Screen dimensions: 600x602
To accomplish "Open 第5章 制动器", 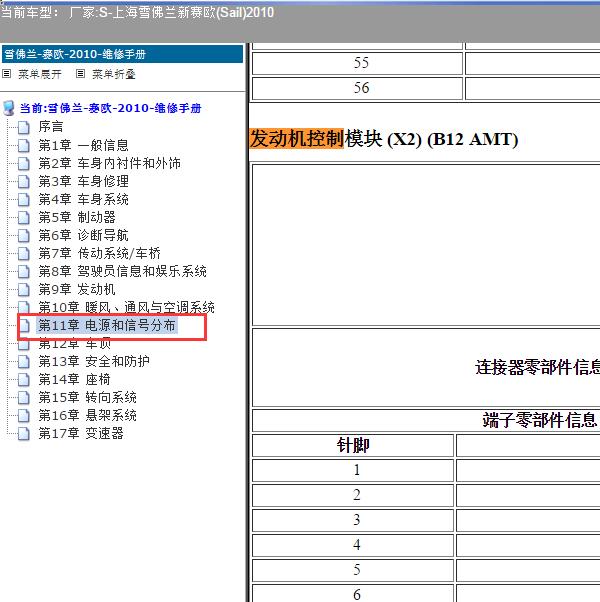I will 77,217.
